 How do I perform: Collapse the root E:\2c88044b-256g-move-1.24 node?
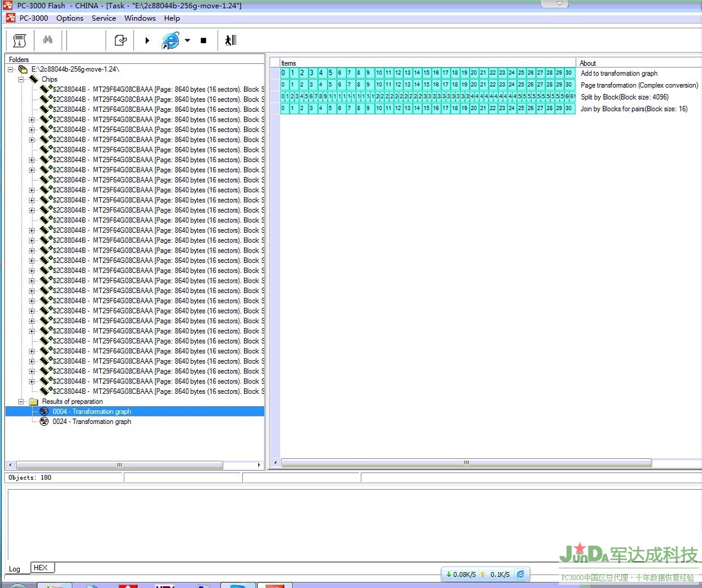click(x=11, y=69)
